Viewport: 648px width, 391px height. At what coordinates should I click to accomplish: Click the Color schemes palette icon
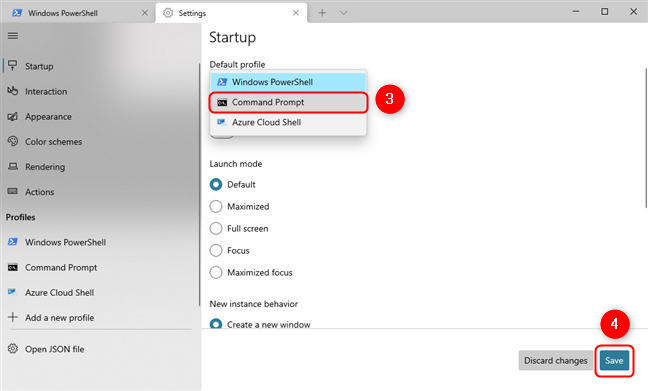point(12,141)
